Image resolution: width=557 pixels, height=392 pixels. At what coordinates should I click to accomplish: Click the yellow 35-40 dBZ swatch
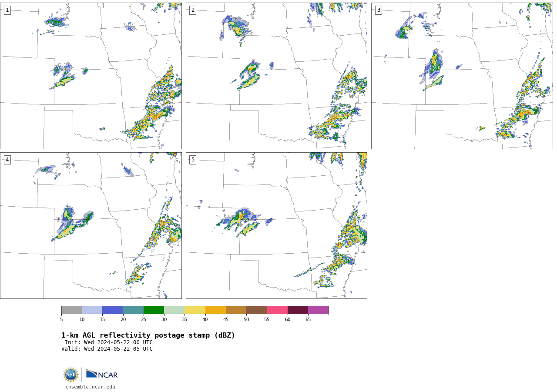point(195,310)
